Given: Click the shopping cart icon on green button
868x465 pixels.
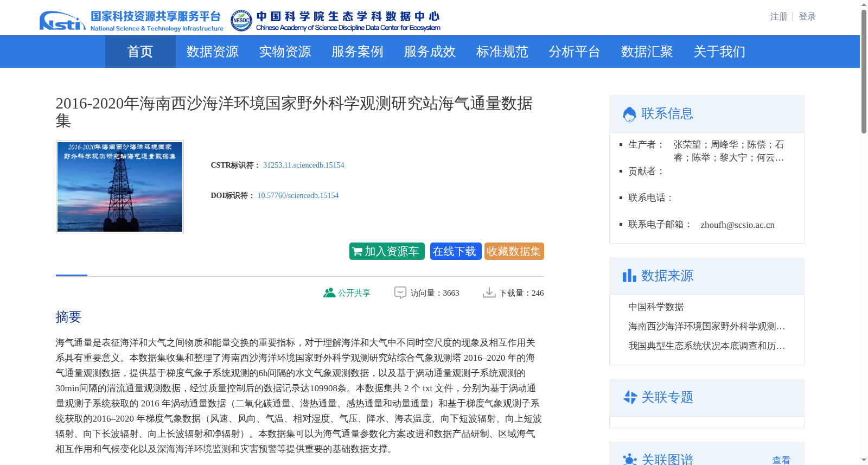Looking at the screenshot, I should click(x=357, y=252).
